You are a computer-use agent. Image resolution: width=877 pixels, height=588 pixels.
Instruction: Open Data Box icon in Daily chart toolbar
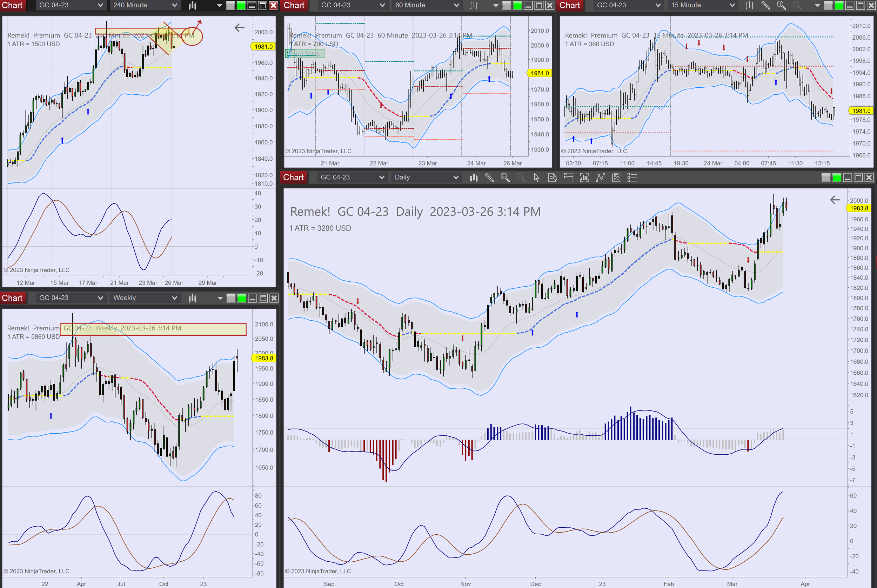[552, 178]
